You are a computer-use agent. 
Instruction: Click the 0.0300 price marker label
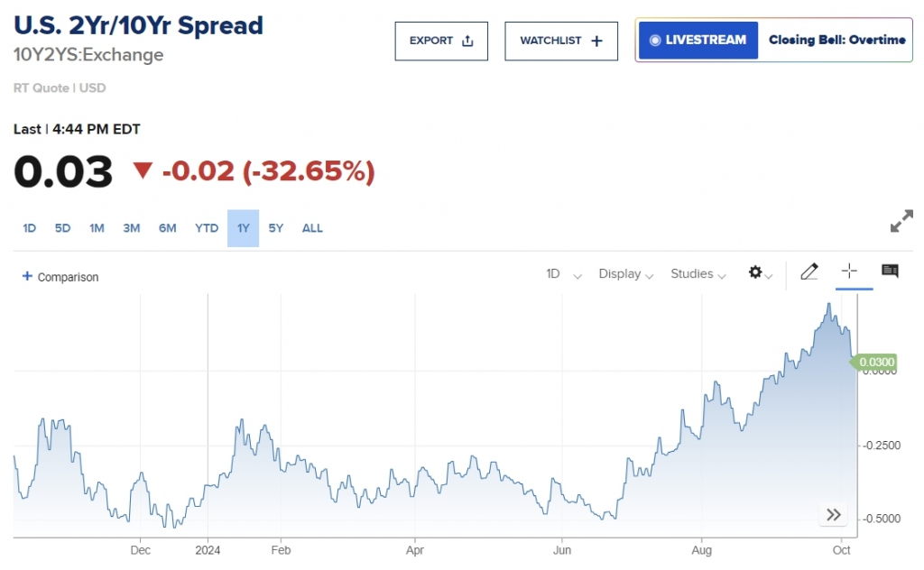[x=876, y=363]
